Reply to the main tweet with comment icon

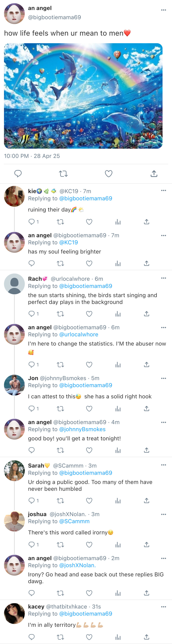18,174
